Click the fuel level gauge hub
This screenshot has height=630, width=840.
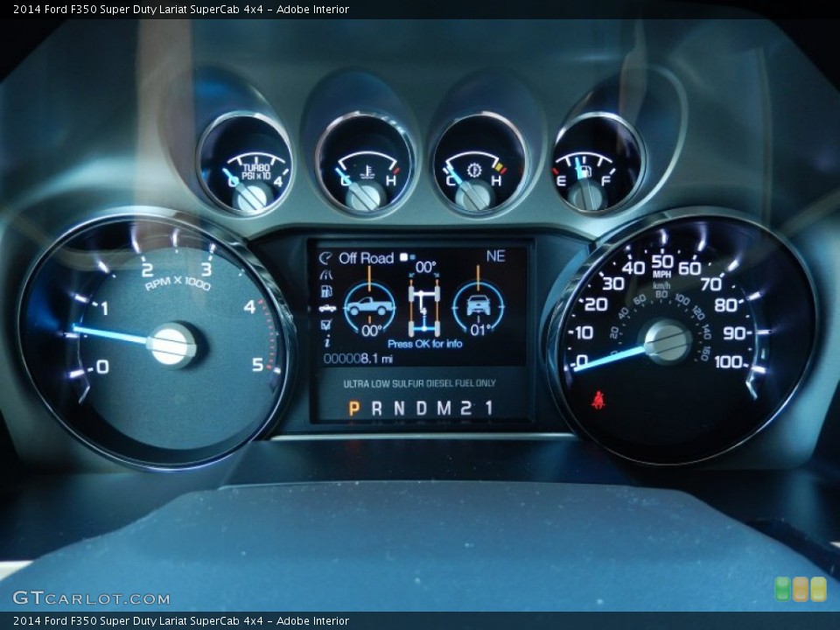[x=586, y=195]
